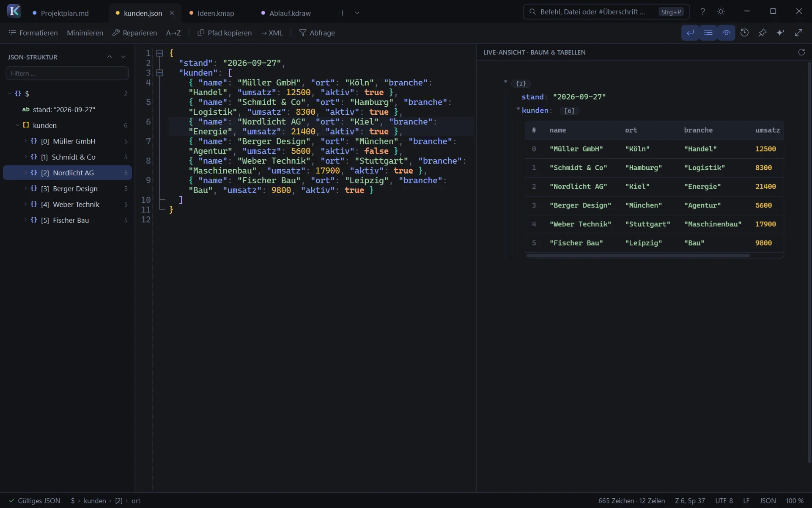Collapse the kunden array tree node
Viewport: 812px width, 508px height.
pos(17,125)
